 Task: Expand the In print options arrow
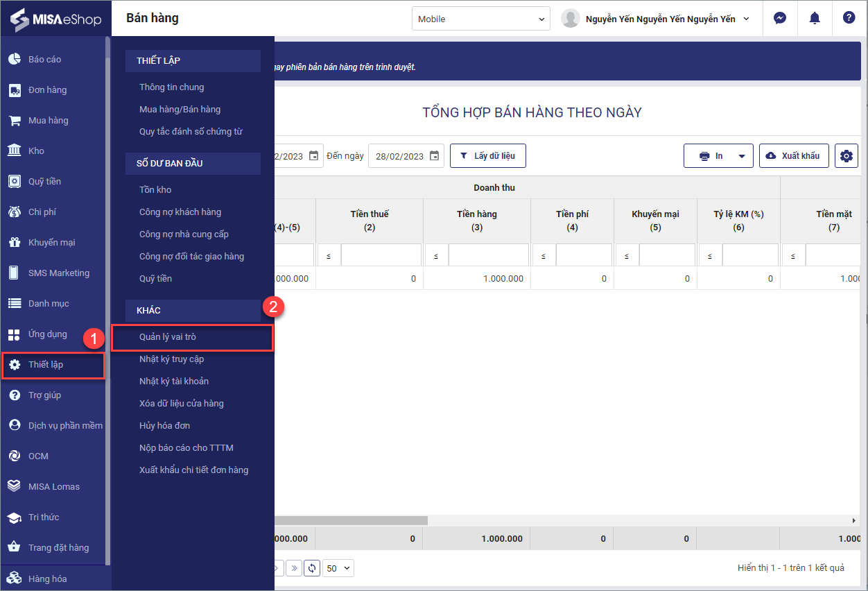pos(742,156)
